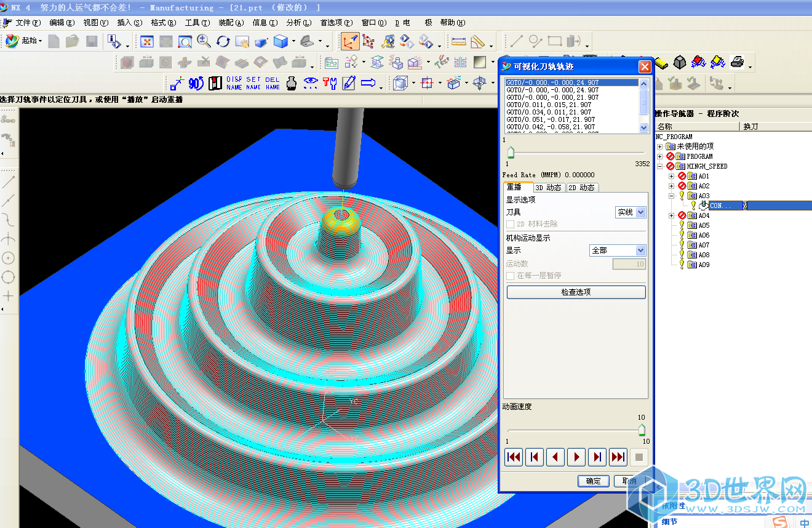
Task: Expand the A02 program group
Action: [671, 186]
